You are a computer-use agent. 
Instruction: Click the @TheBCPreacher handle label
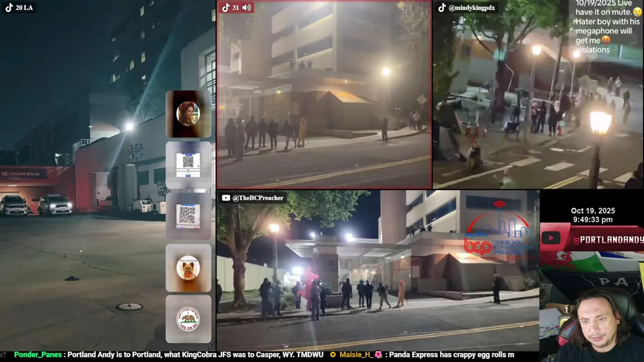click(258, 198)
